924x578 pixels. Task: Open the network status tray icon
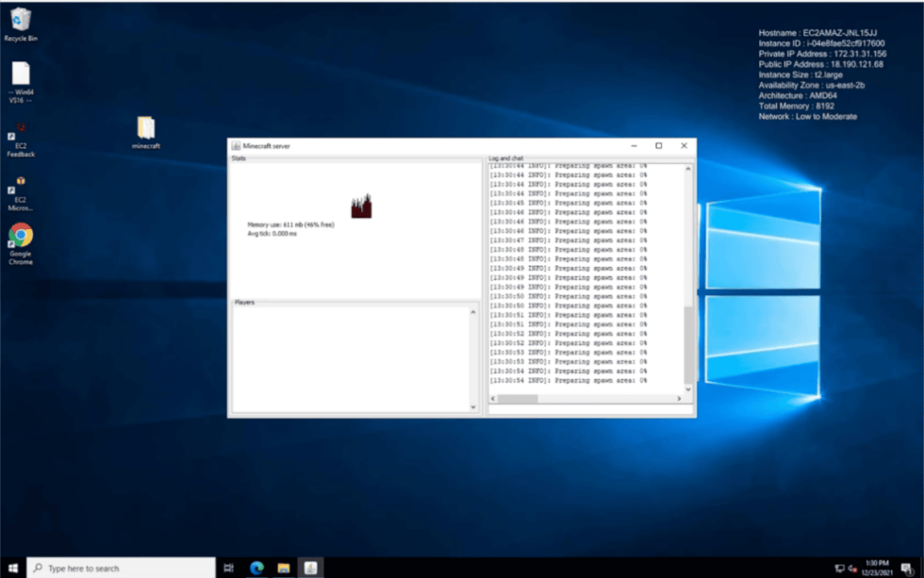[x=839, y=569]
